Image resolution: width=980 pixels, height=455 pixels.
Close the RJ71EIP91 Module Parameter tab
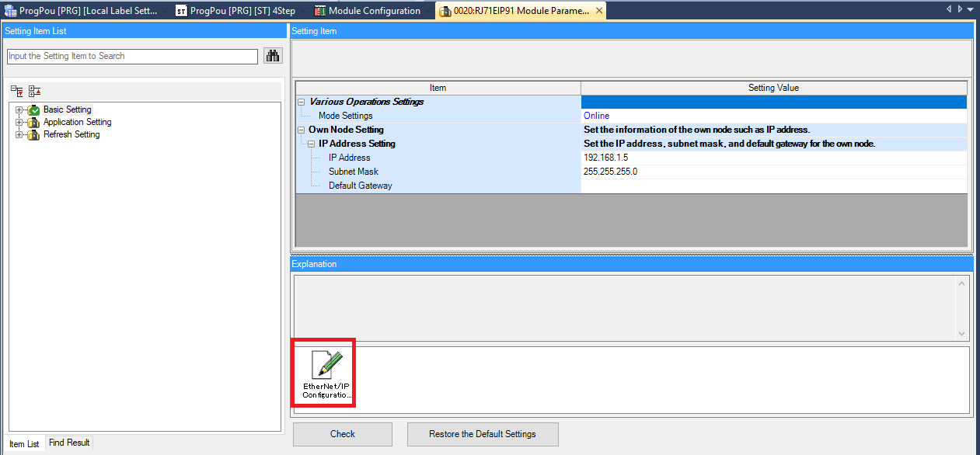pos(598,11)
